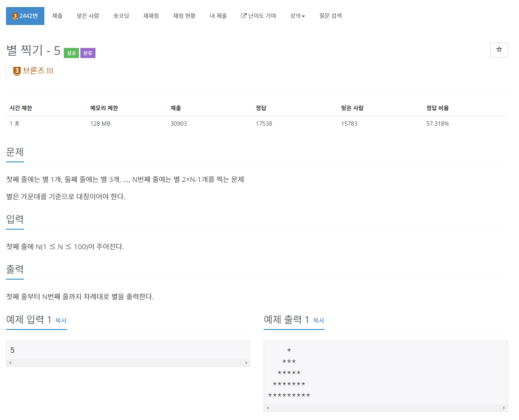519x420 pixels.
Task: Click the submission count 30903
Action: 179,124
